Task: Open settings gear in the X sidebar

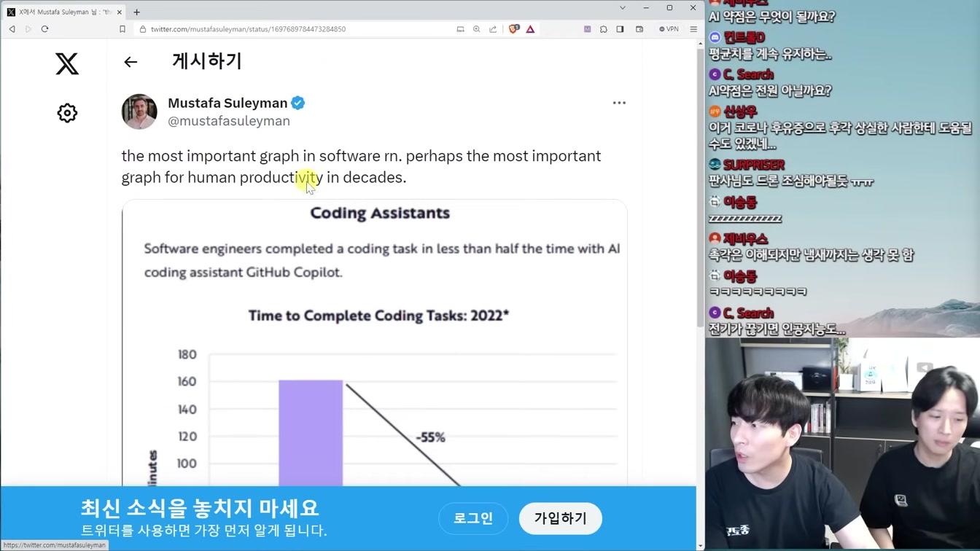Action: 67,113
